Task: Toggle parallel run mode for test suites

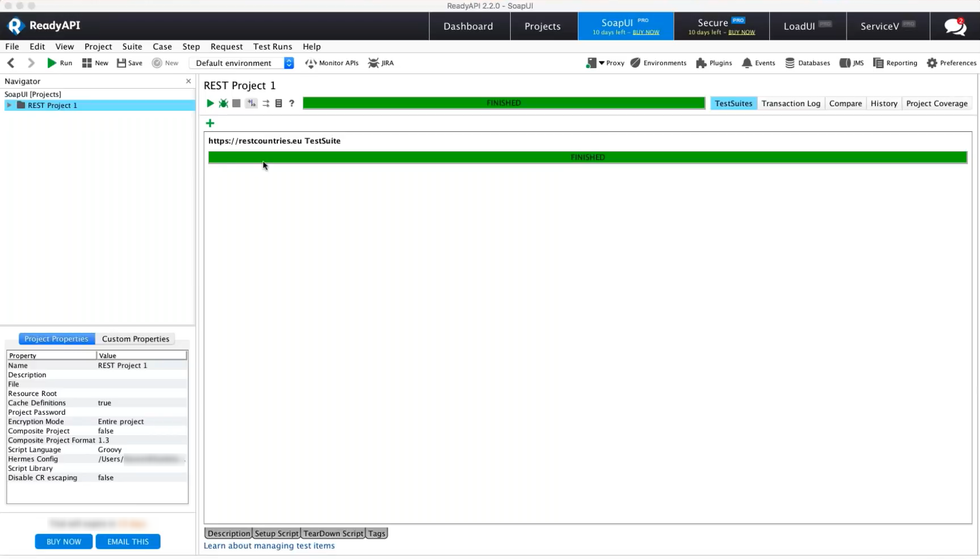Action: [x=265, y=103]
